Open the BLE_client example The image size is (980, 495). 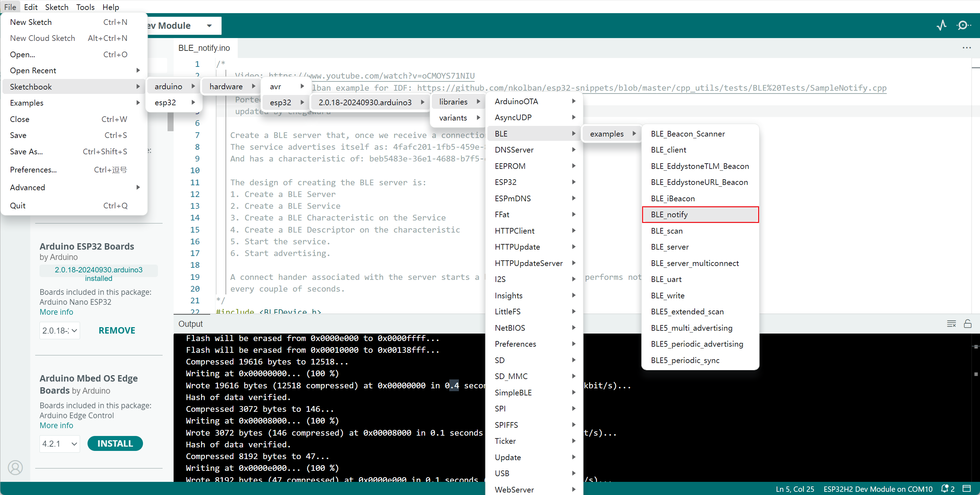[x=700, y=150]
